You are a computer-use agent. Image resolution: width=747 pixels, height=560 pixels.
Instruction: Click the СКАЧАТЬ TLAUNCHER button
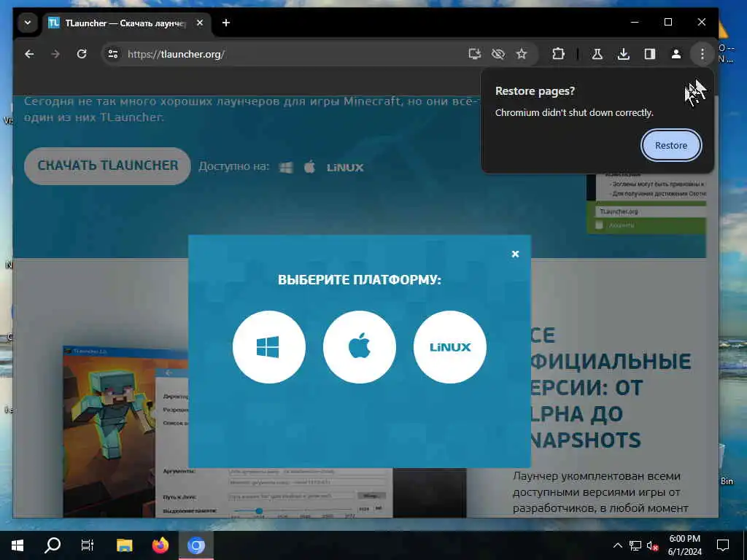108,166
